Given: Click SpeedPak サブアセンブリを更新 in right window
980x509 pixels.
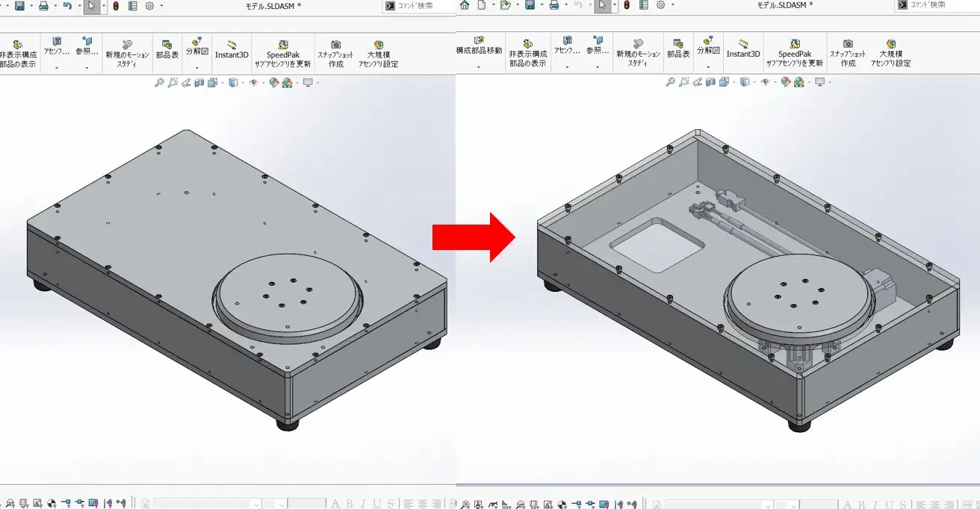Looking at the screenshot, I should pyautogui.click(x=795, y=53).
